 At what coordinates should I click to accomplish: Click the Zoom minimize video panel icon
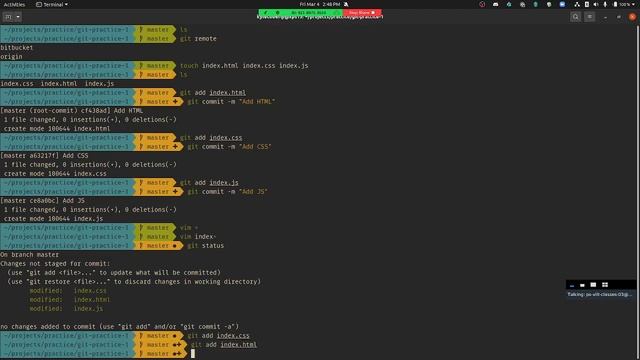coord(572,285)
